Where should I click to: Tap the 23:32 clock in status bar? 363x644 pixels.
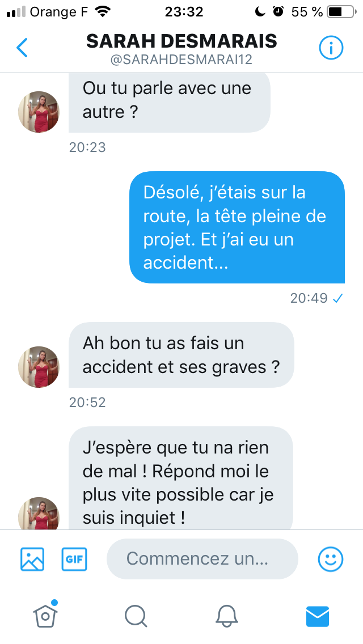tap(184, 12)
